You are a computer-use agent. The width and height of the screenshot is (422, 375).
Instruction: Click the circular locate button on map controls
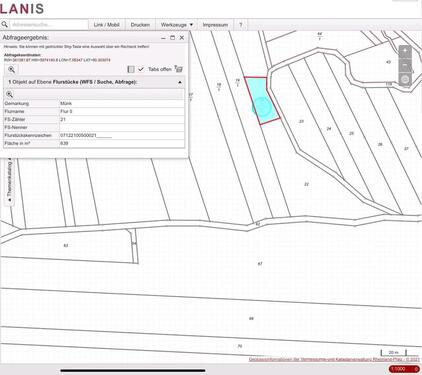(x=405, y=79)
